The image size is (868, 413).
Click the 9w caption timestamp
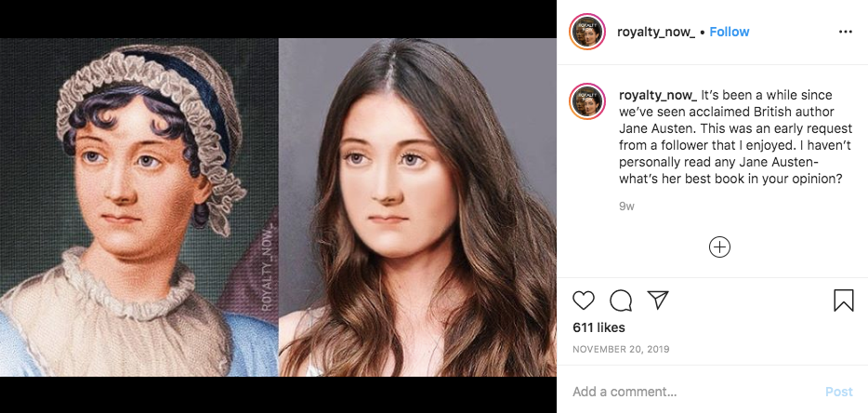[x=626, y=206]
